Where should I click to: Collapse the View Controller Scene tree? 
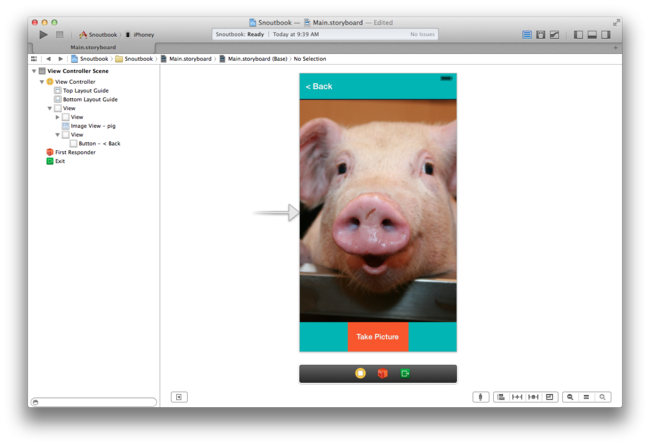tap(33, 71)
